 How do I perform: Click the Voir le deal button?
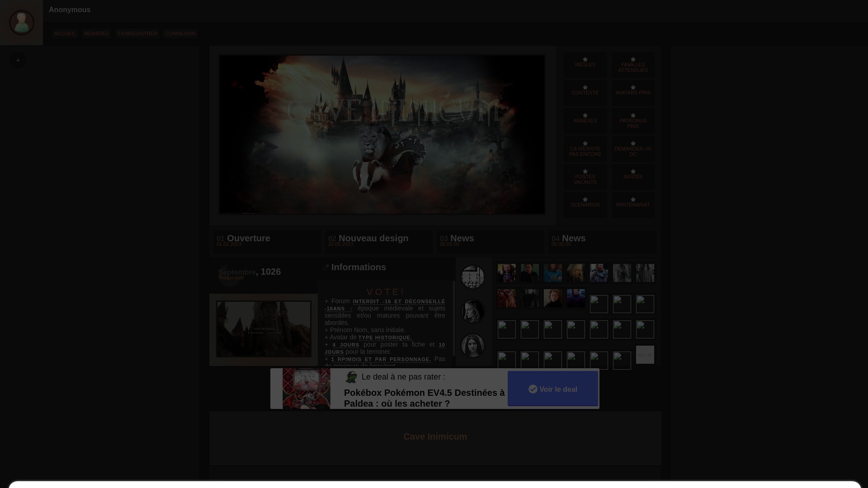coord(552,389)
